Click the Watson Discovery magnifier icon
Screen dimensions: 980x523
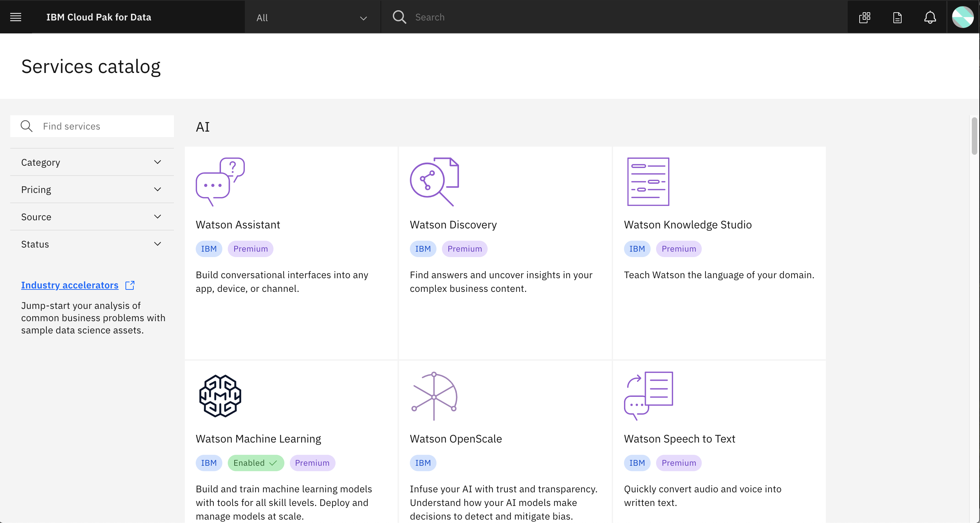click(x=434, y=182)
